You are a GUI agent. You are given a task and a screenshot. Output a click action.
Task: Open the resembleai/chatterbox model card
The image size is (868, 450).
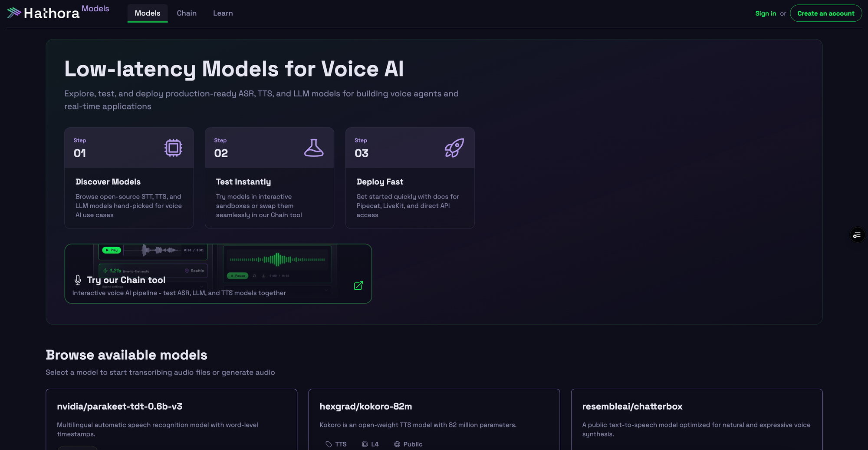pyautogui.click(x=697, y=420)
